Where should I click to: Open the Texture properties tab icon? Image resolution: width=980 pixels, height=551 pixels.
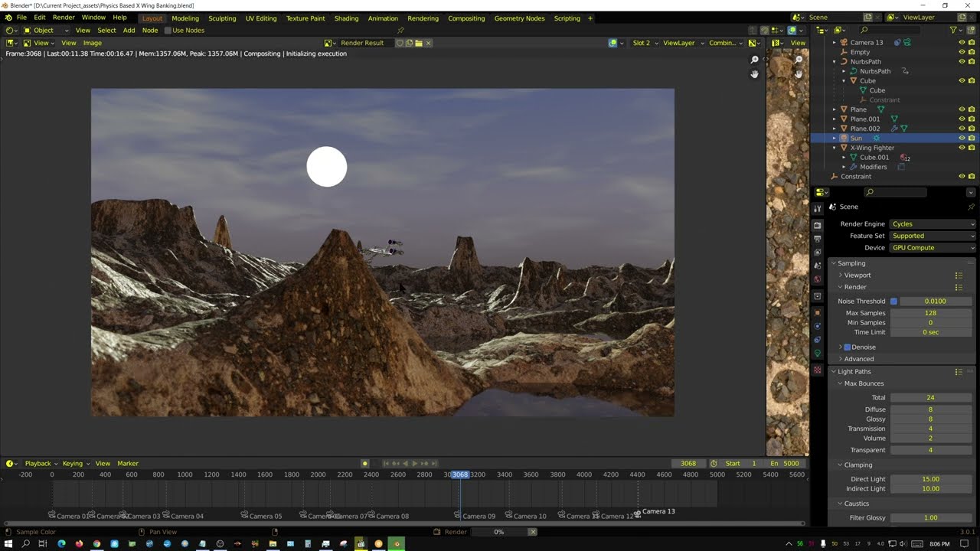818,370
